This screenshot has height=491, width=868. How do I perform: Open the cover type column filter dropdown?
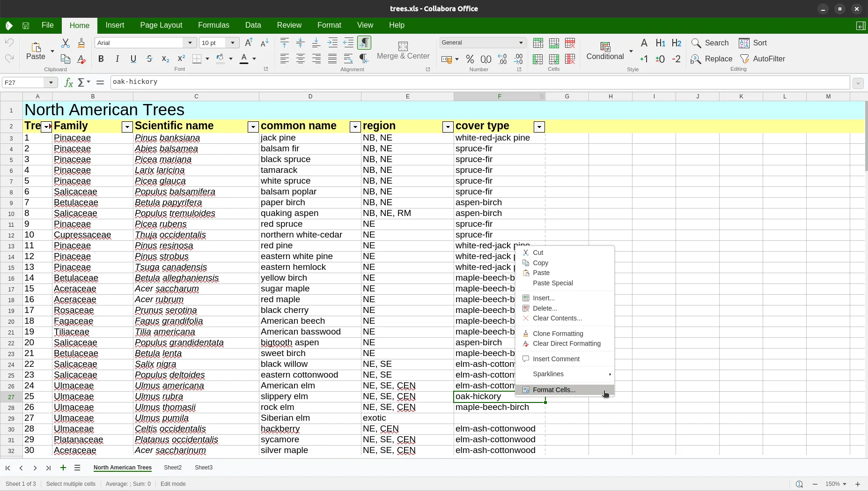539,126
